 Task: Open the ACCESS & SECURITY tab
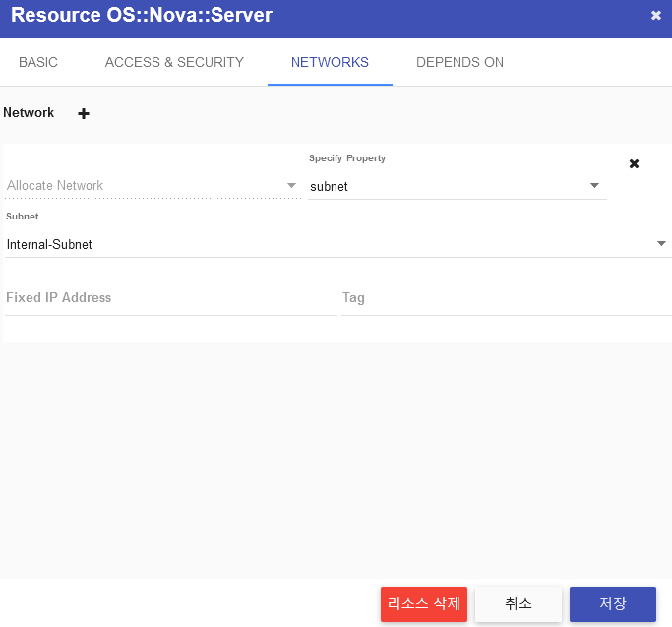pyautogui.click(x=174, y=63)
